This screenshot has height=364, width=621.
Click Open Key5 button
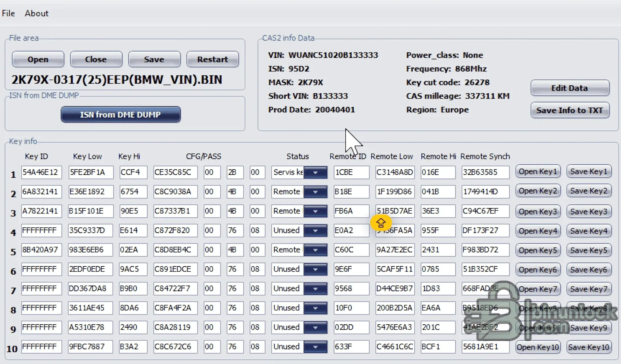click(x=538, y=250)
